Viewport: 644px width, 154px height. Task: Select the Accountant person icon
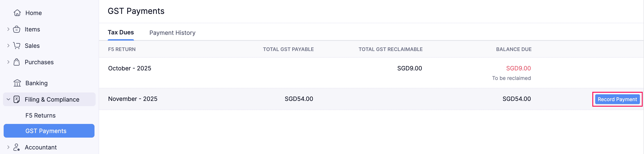pos(17,147)
